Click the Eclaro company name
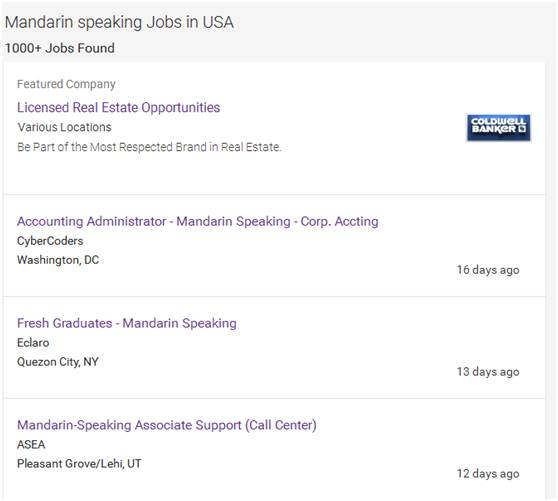The image size is (558, 501). click(x=33, y=343)
